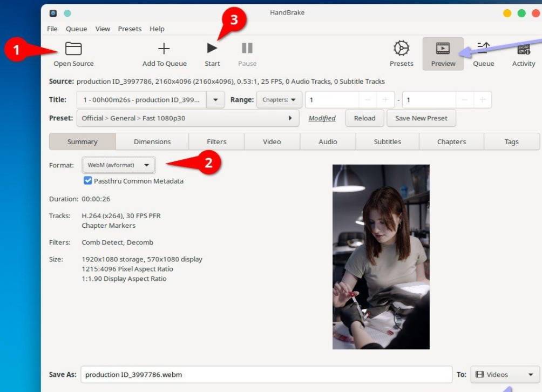
Task: Disable Passthru Common Metadata
Action: (x=87, y=181)
